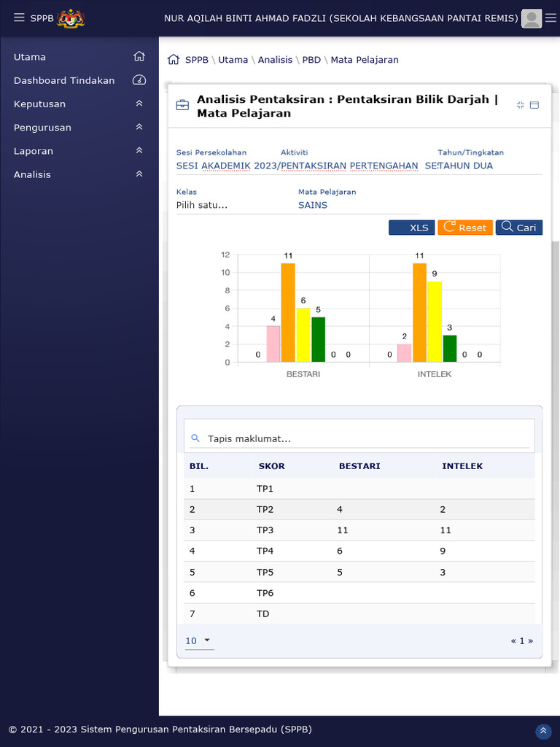This screenshot has width=560, height=747.
Task: Click the Cari search button
Action: [518, 228]
